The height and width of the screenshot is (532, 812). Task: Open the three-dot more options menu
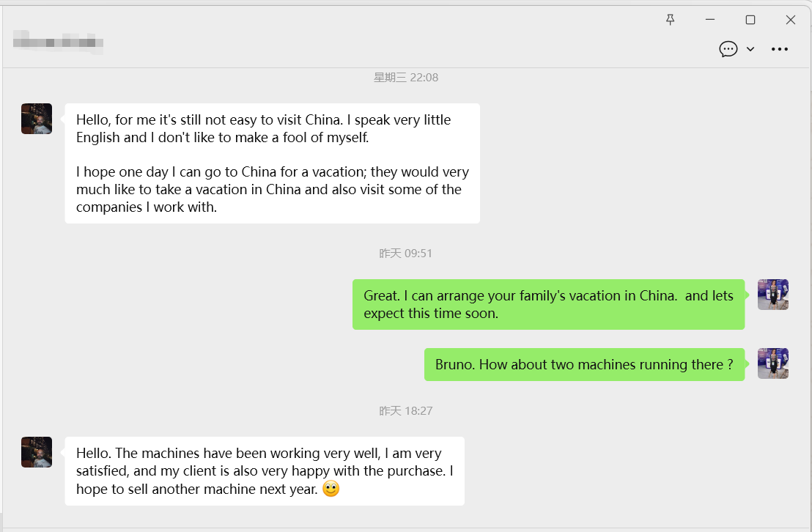(x=780, y=49)
